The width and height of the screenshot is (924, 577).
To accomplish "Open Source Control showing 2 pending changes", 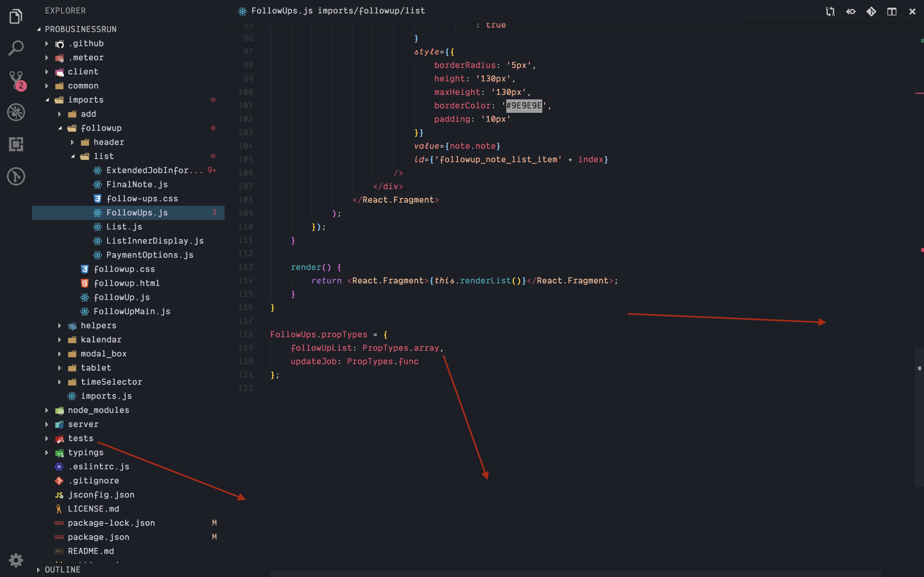I will [16, 80].
